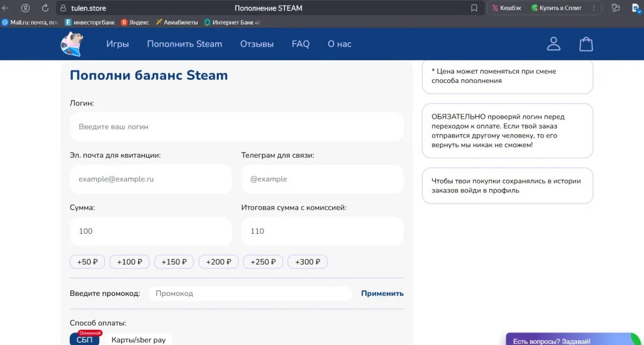644x345 pixels.
Task: Select the СБП payment method
Action: tap(85, 339)
